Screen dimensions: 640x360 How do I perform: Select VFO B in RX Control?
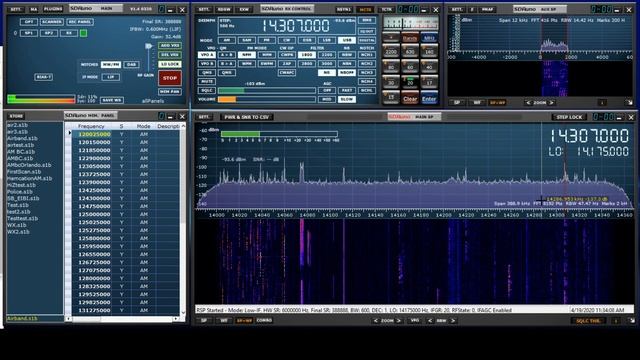[207, 64]
